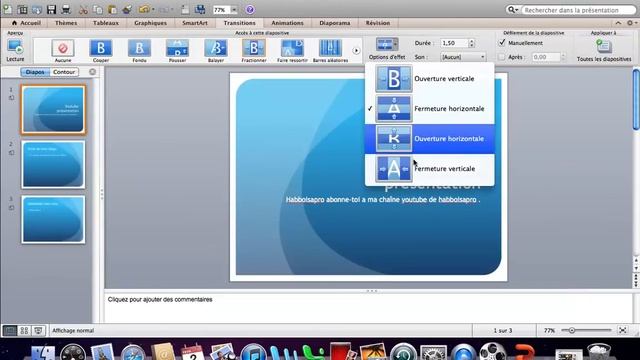Viewport: 640px width, 360px height.
Task: Open the Tableaux ribbon tab
Action: 106,23
